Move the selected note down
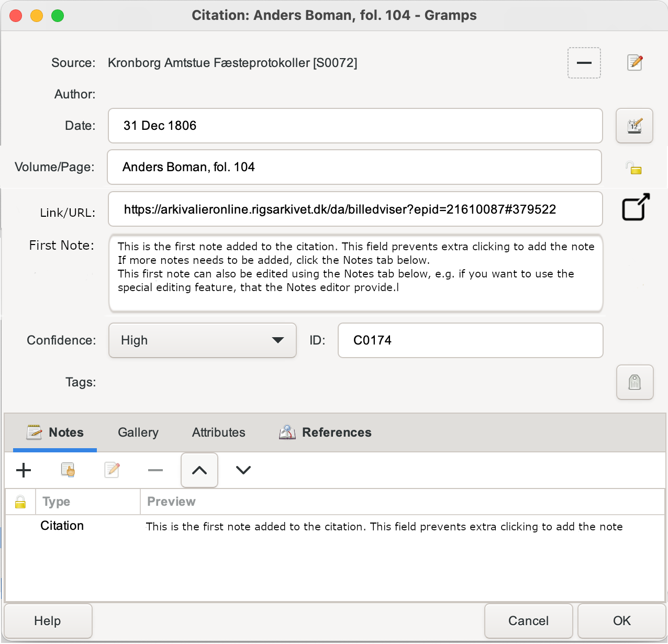 point(243,470)
